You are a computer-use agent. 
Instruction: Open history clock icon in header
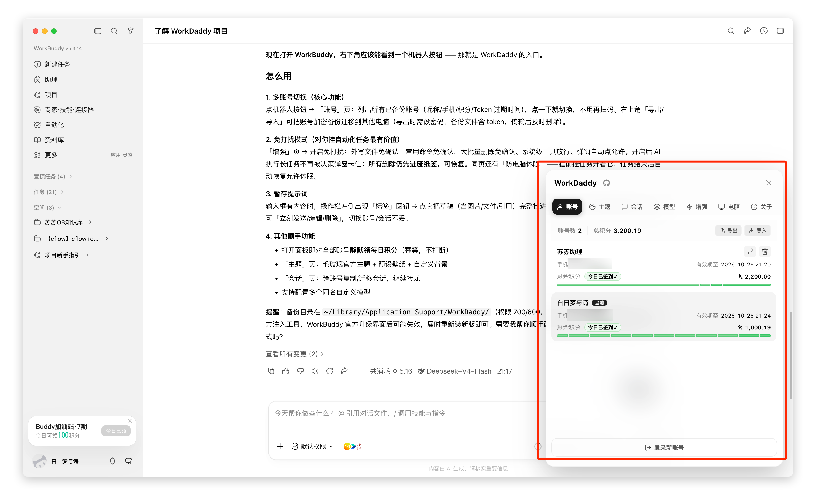[764, 31]
